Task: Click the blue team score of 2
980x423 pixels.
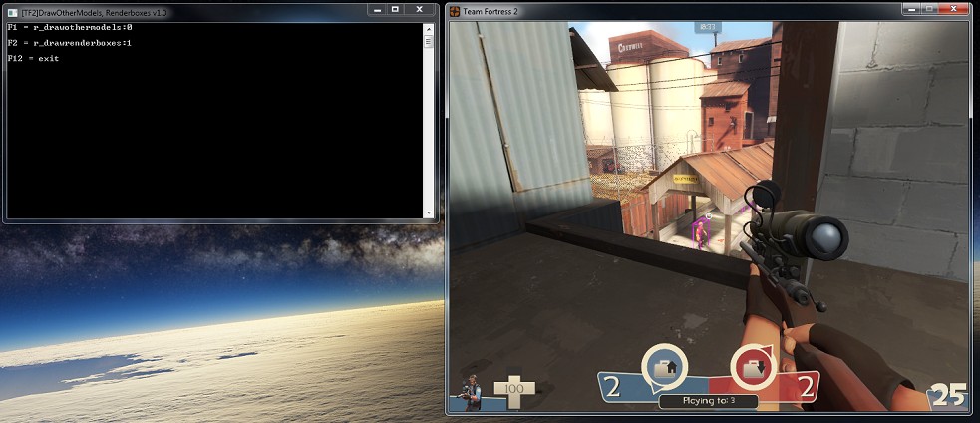Action: click(x=613, y=389)
